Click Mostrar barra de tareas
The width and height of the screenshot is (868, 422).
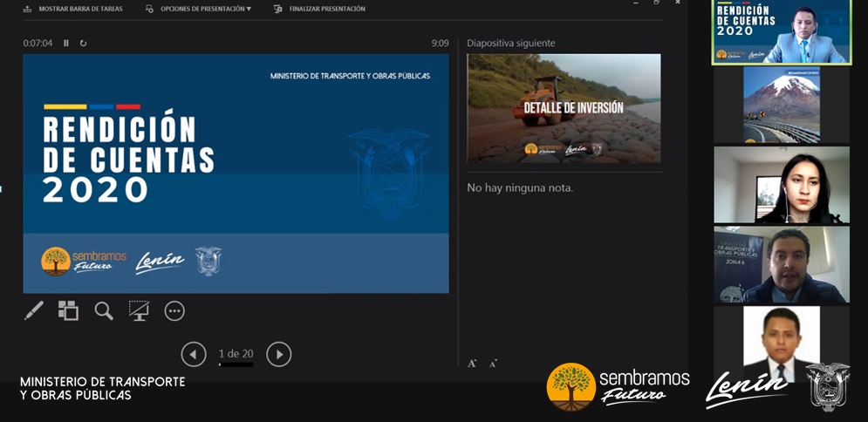73,9
